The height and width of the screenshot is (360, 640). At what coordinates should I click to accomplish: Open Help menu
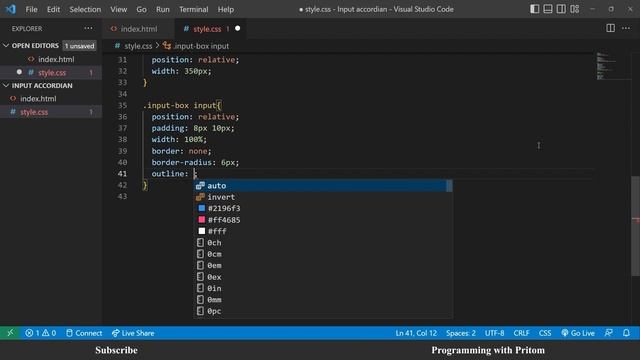[x=226, y=9]
